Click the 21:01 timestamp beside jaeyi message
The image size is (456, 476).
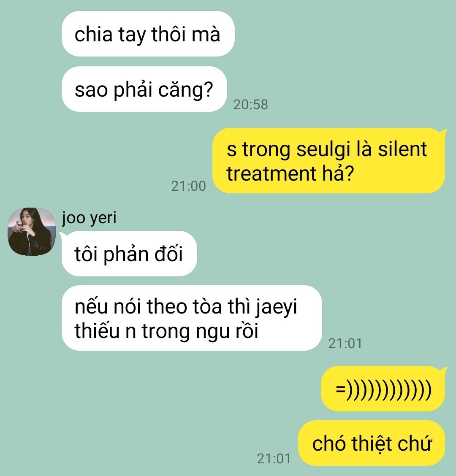point(345,343)
